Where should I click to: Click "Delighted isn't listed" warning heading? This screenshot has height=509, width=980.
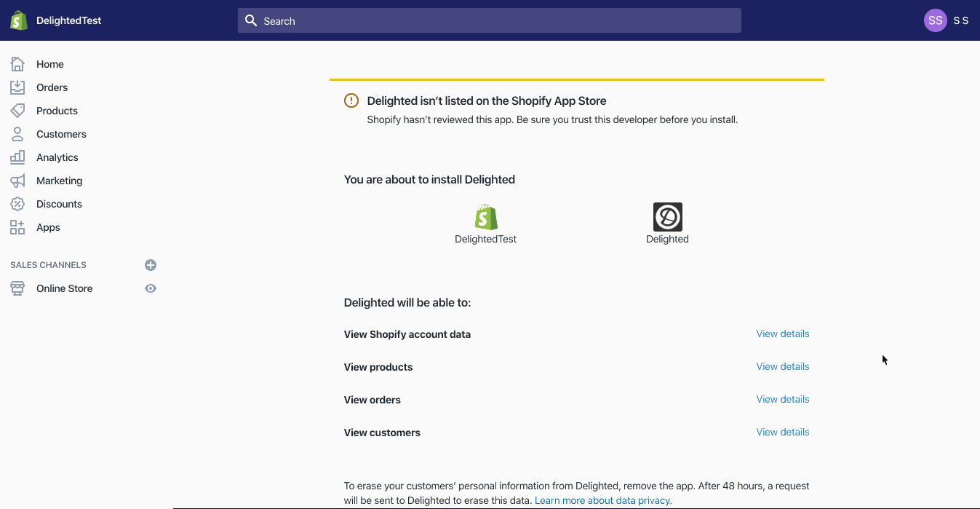487,100
